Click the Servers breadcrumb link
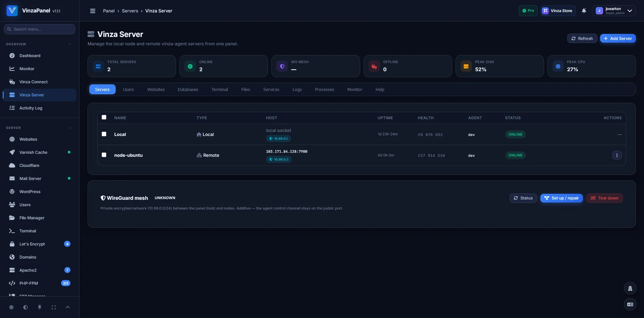The width and height of the screenshot is (644, 318). pos(130,11)
